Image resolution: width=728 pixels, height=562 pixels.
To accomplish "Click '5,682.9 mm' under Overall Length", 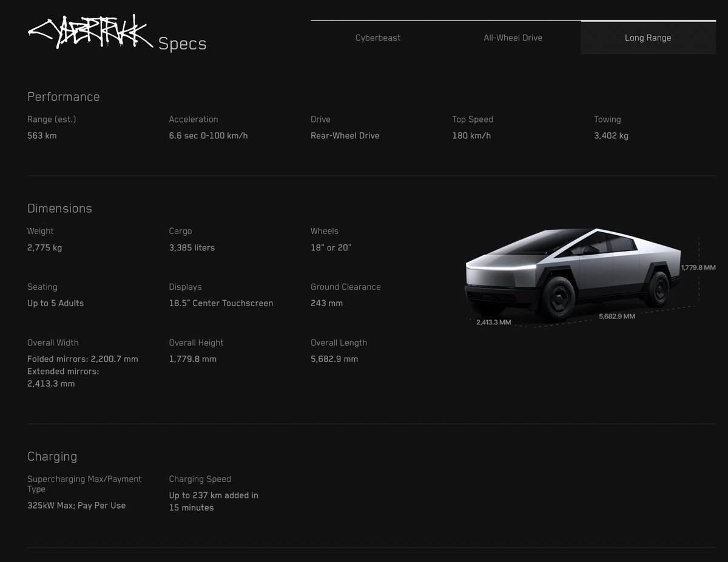I will tap(334, 359).
